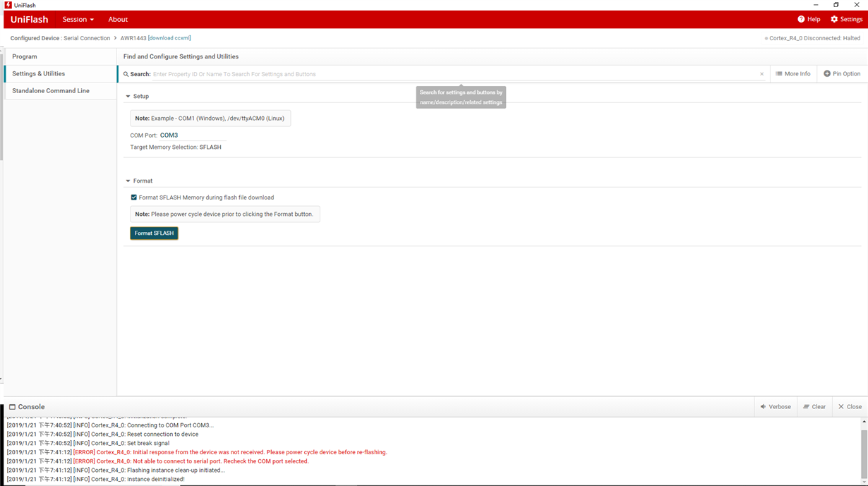Click 'Flashing instance clean-up initiated' log line
The width and height of the screenshot is (868, 486).
[116, 470]
